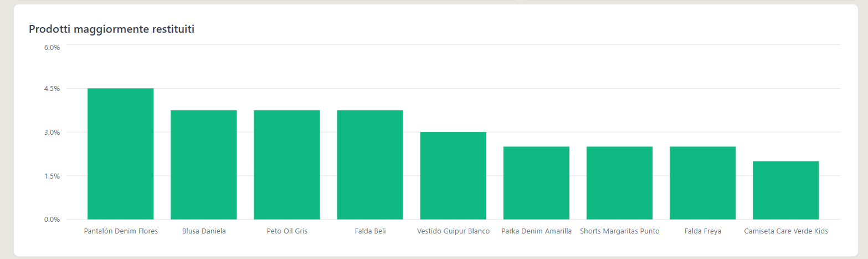Click the Blusa Daniela axis label
The image size is (868, 259).
click(204, 231)
